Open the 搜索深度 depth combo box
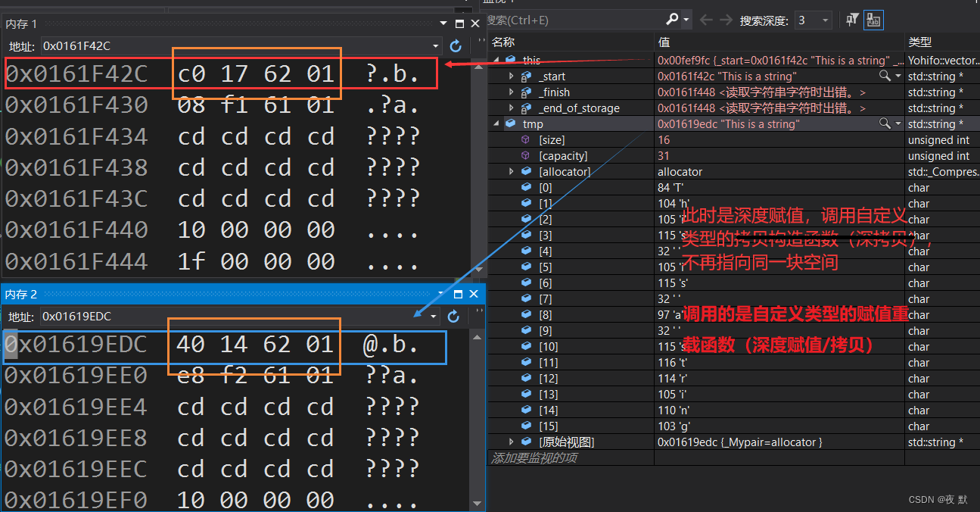 [813, 20]
